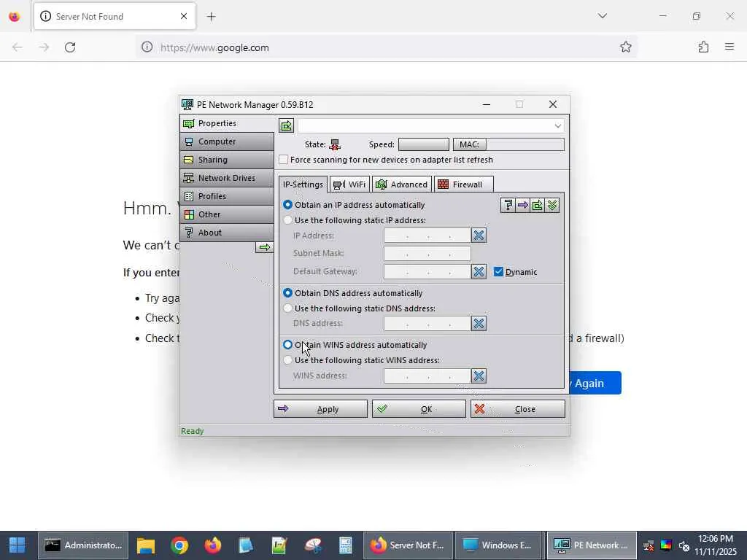Expand the network adapter dropdown
747x560 pixels.
click(x=557, y=125)
